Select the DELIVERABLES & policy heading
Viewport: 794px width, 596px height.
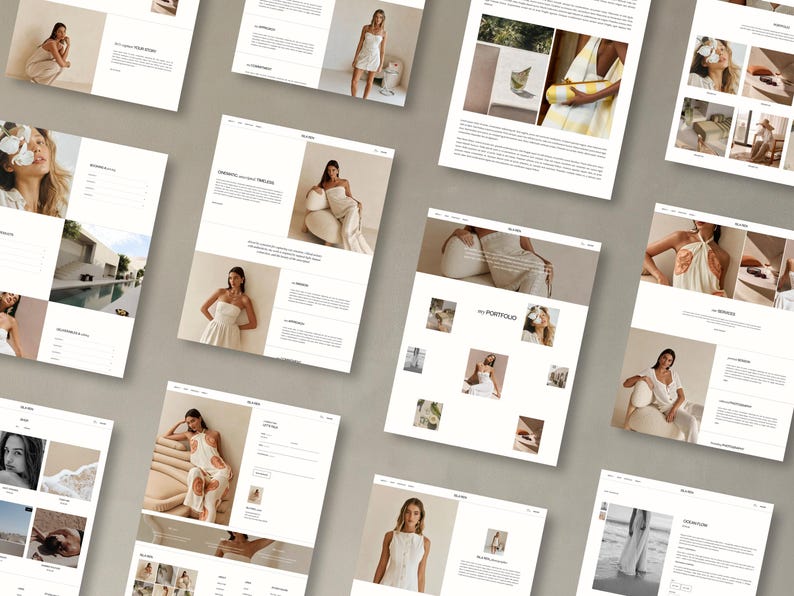(72, 332)
